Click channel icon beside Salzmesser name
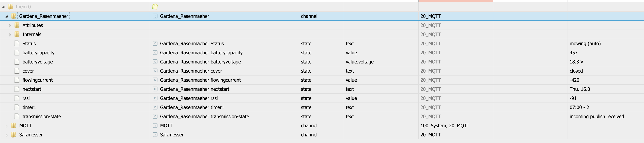644x143 pixels. [155, 134]
